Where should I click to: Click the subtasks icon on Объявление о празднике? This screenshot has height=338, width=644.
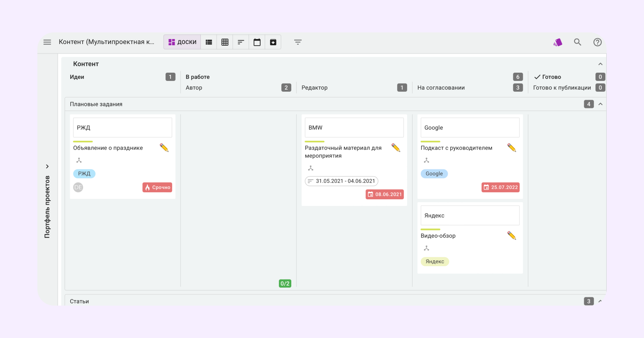click(79, 160)
